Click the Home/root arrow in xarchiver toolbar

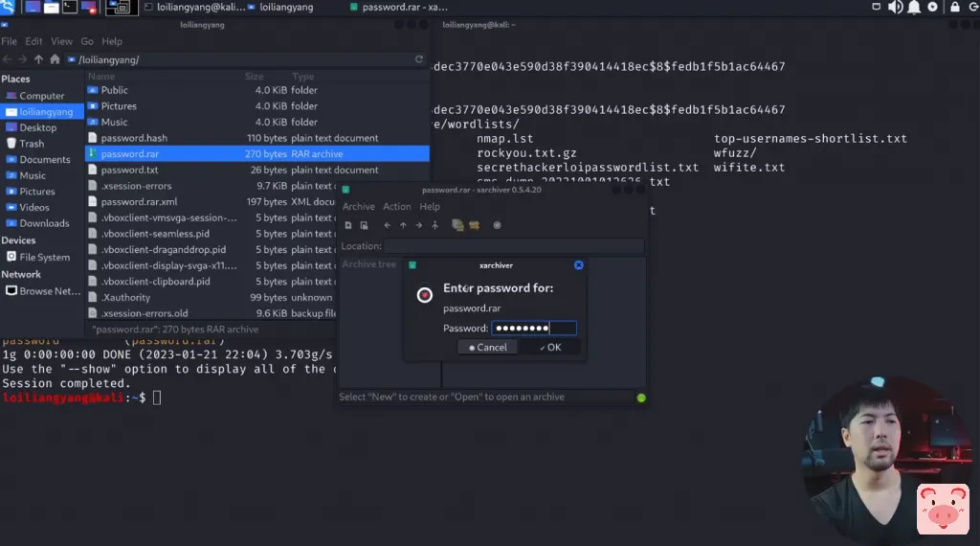click(435, 225)
